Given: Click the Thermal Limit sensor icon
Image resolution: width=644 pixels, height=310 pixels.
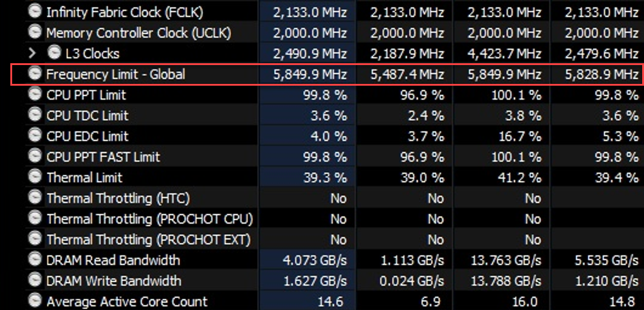Looking at the screenshot, I should (35, 177).
